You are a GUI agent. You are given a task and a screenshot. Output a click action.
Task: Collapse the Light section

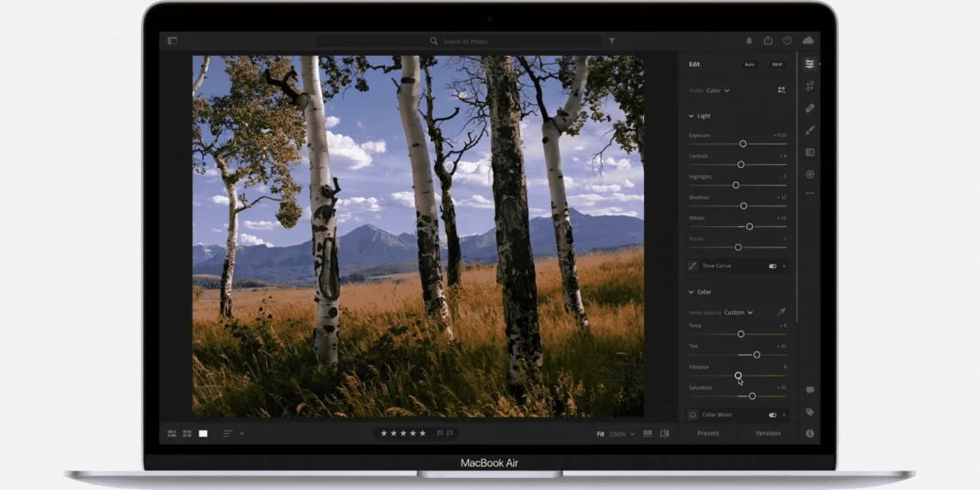coord(691,116)
